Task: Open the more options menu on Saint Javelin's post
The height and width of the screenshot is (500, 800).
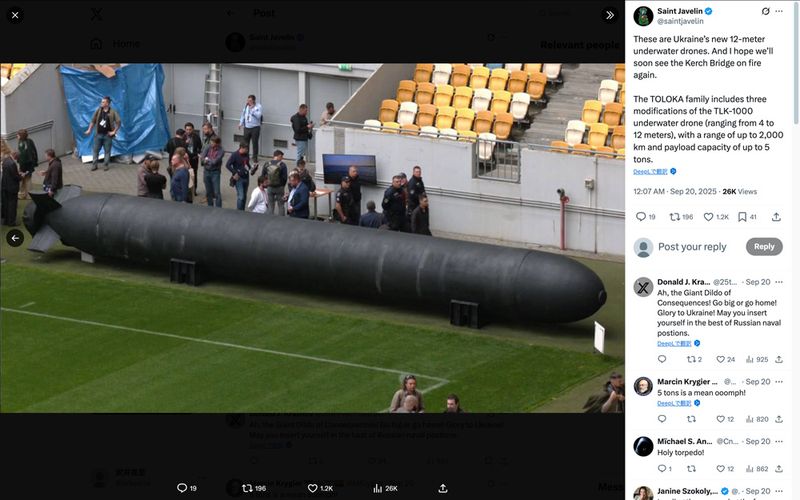Action: click(779, 11)
